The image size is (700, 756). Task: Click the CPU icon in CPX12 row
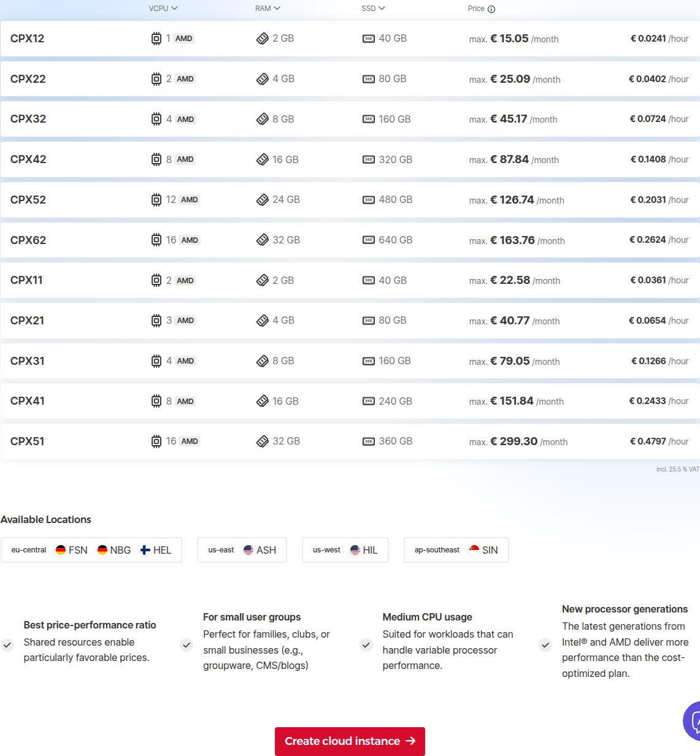(x=156, y=39)
